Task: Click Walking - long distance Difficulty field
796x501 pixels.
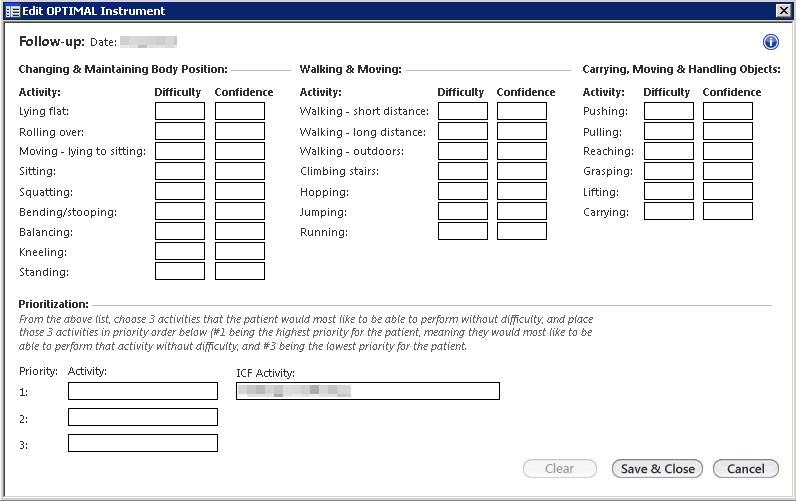Action: [463, 131]
